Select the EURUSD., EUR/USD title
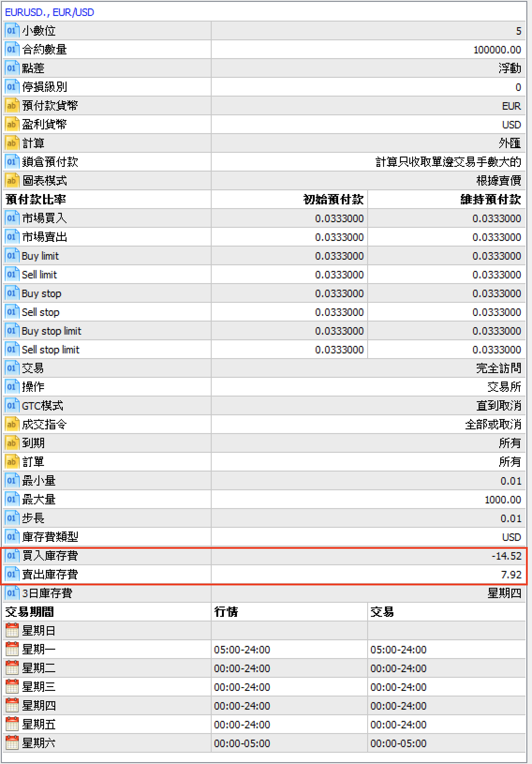This screenshot has width=532, height=764. (x=50, y=12)
